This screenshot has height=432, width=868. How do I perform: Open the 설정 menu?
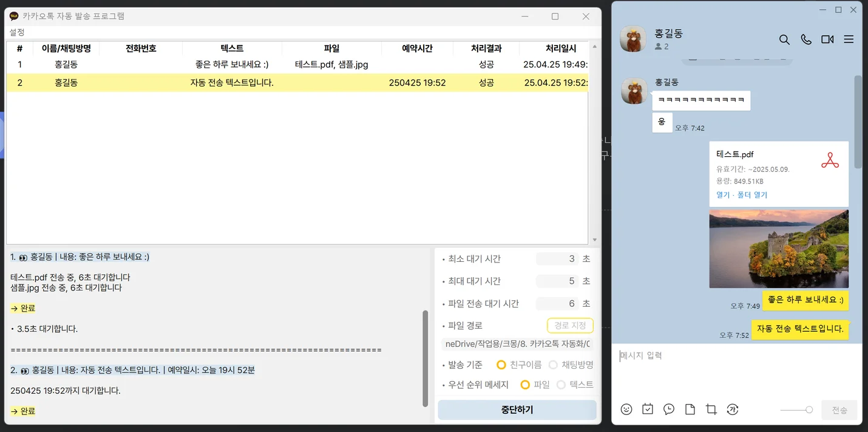point(17,32)
